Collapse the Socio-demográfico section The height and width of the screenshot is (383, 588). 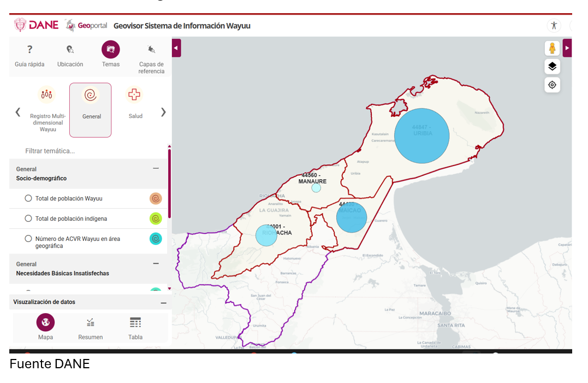tap(156, 169)
